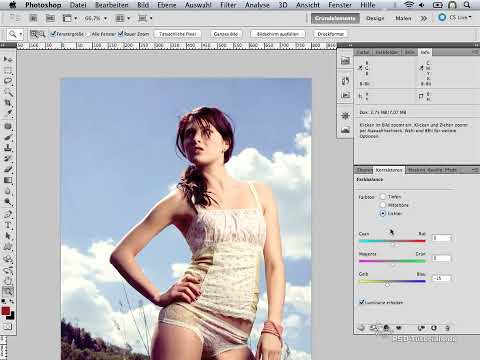The height and width of the screenshot is (360, 480).
Task: Toggle Quick Mask mode at toolbox bottom
Action: (8, 327)
